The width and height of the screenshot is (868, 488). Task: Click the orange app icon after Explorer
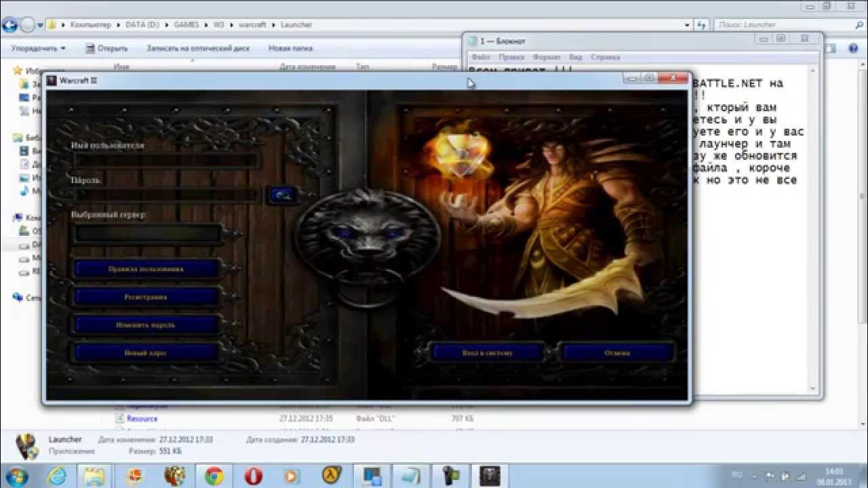(135, 476)
